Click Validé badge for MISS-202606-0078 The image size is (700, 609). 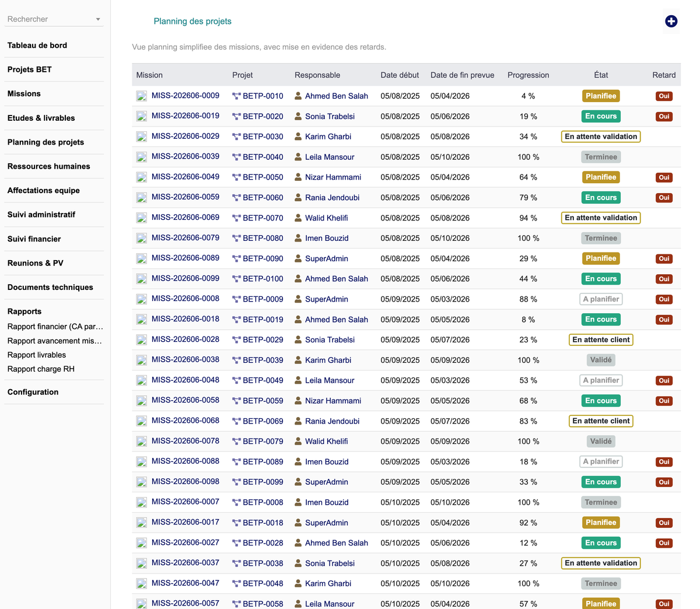click(x=601, y=442)
